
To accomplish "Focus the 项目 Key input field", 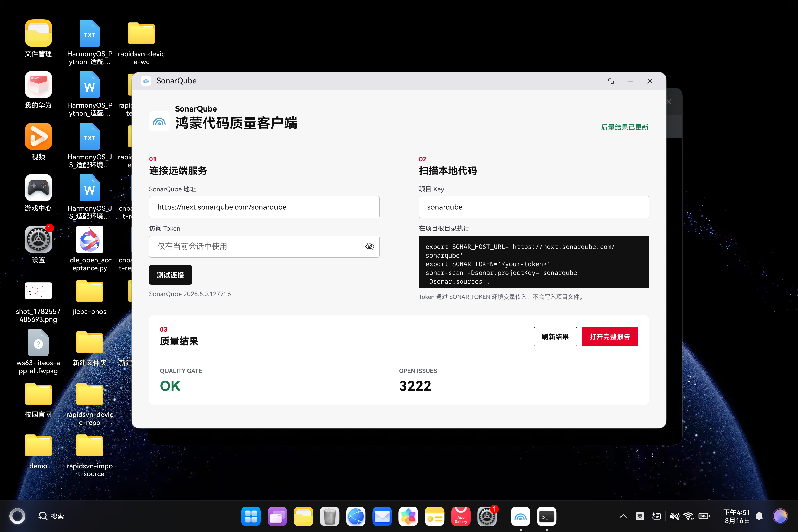I will (534, 207).
